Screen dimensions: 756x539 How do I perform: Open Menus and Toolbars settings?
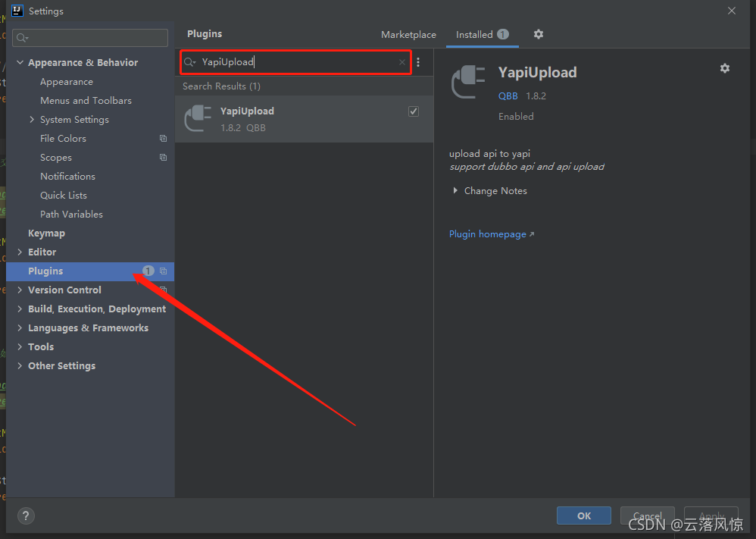[86, 100]
